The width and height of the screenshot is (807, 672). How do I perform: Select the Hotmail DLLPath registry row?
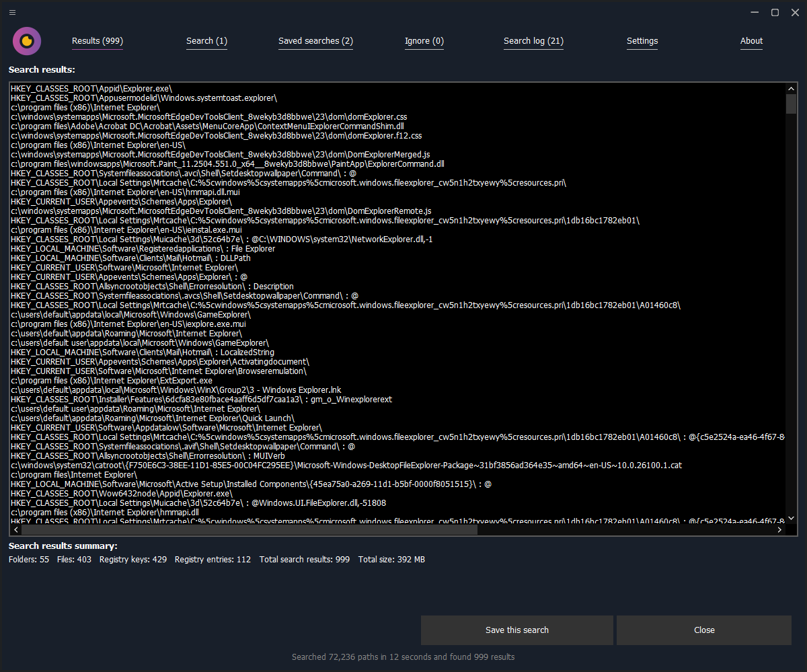397,258
